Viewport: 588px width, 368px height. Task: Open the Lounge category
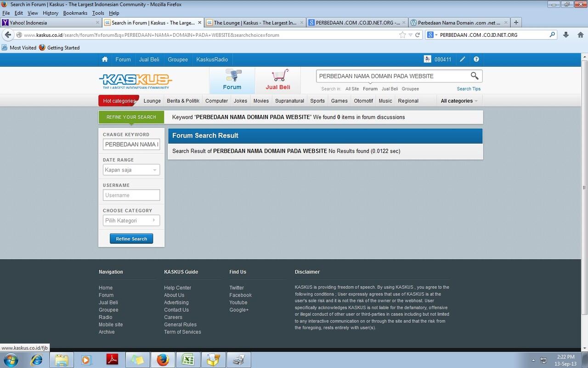pyautogui.click(x=152, y=101)
